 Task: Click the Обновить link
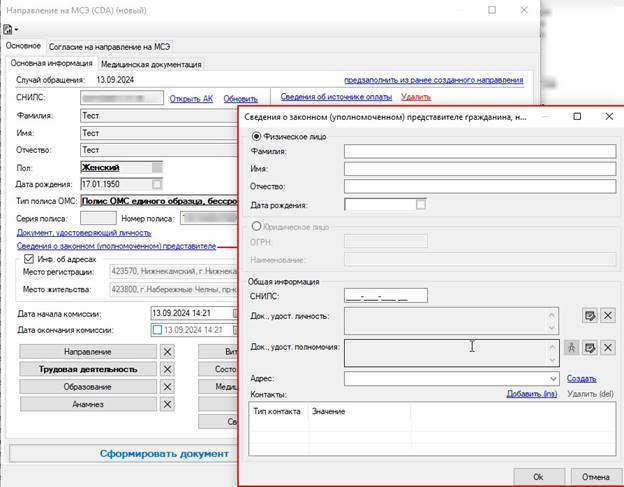(x=240, y=99)
